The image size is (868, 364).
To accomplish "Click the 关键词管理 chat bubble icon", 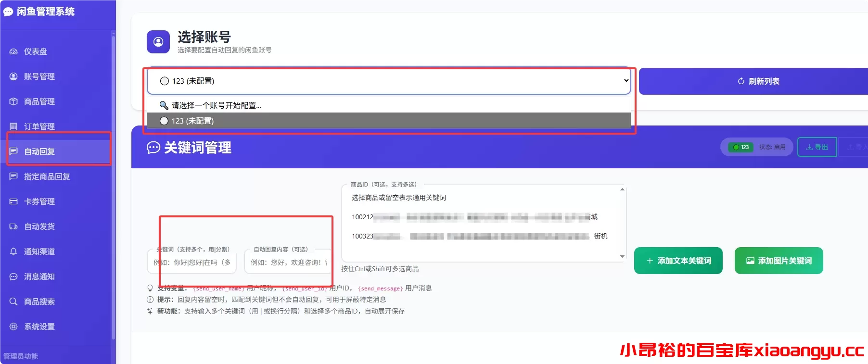I will click(153, 148).
